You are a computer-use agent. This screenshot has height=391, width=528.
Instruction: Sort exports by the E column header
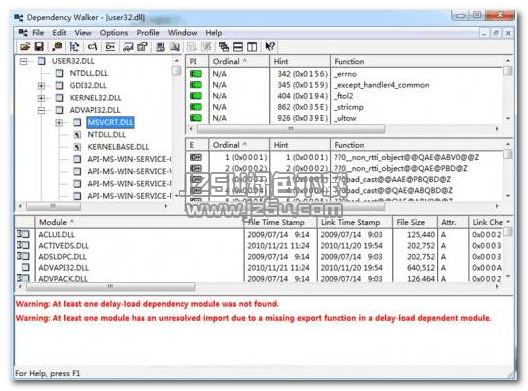[197, 145]
